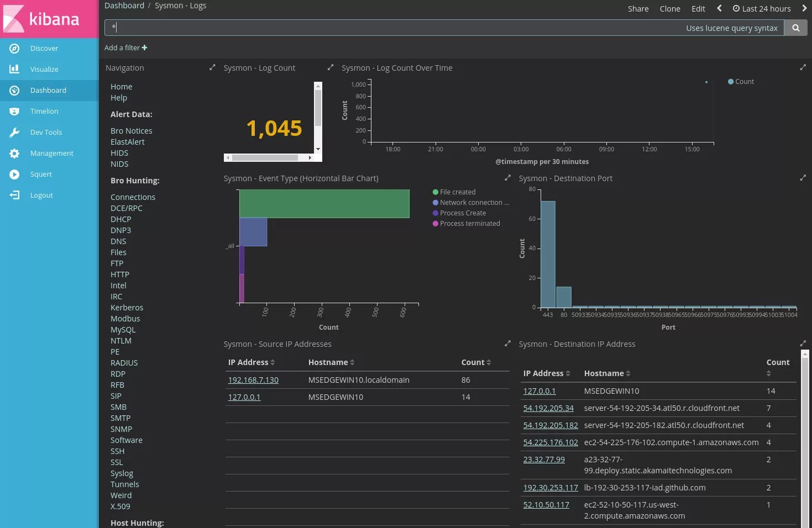The width and height of the screenshot is (812, 528).
Task: Click the Logout icon
Action: (14, 195)
